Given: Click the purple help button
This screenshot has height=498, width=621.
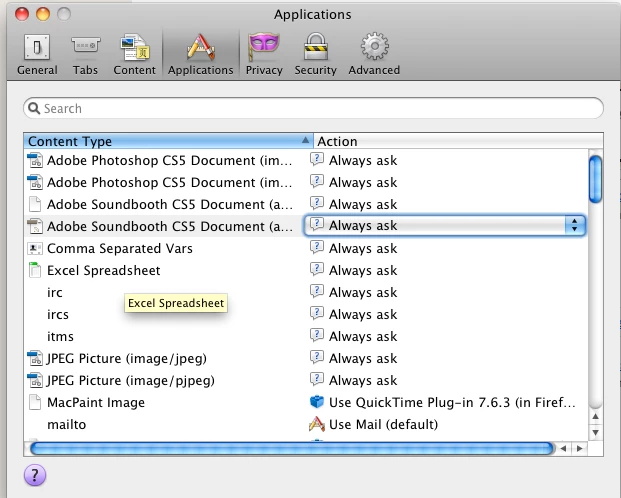Looking at the screenshot, I should tap(35, 475).
